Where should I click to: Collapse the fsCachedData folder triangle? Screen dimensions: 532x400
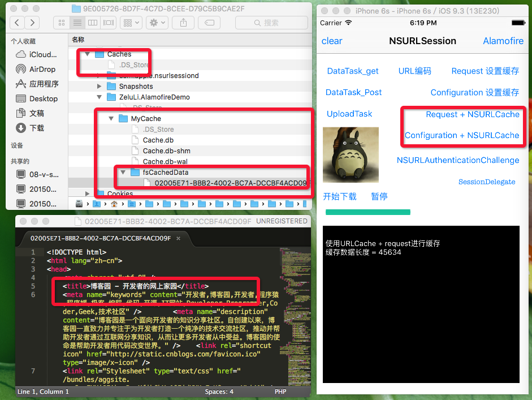point(122,172)
